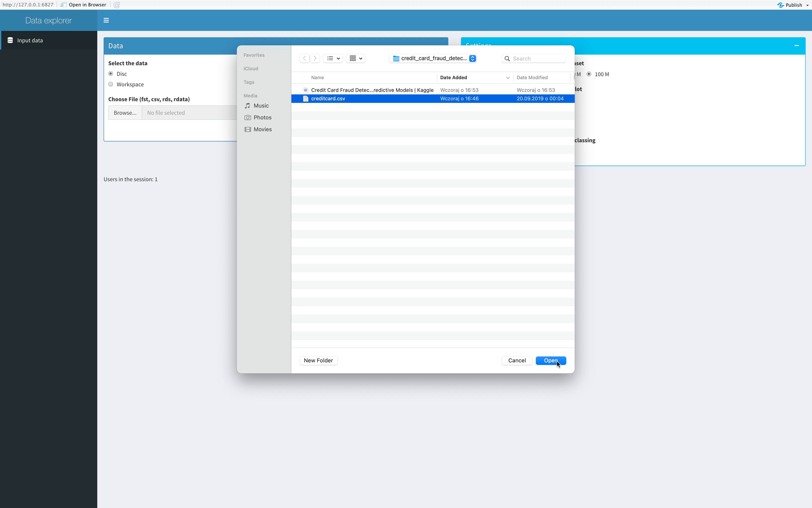Click the Movies film icon
The height and width of the screenshot is (508, 812).
point(248,129)
